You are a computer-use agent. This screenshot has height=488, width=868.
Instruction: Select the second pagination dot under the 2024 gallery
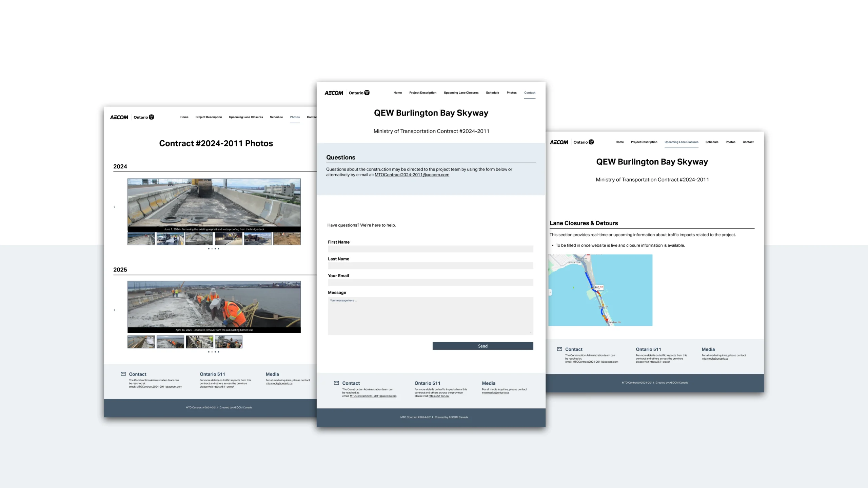tap(212, 249)
